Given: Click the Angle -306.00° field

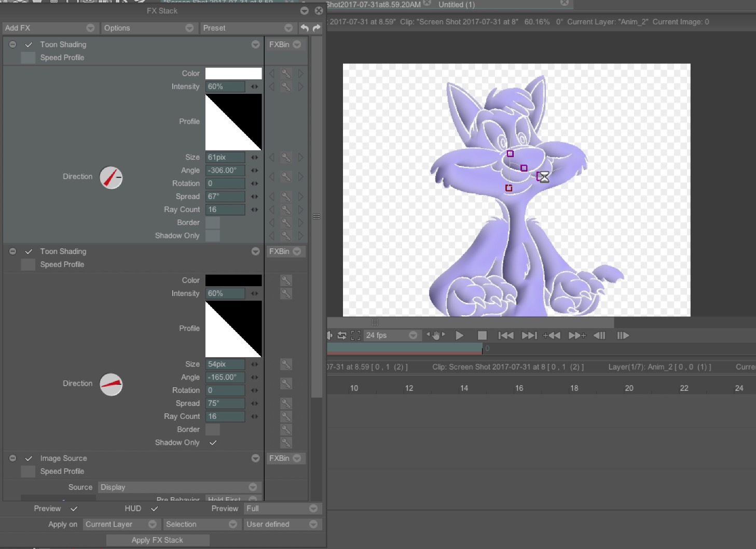Looking at the screenshot, I should point(225,170).
